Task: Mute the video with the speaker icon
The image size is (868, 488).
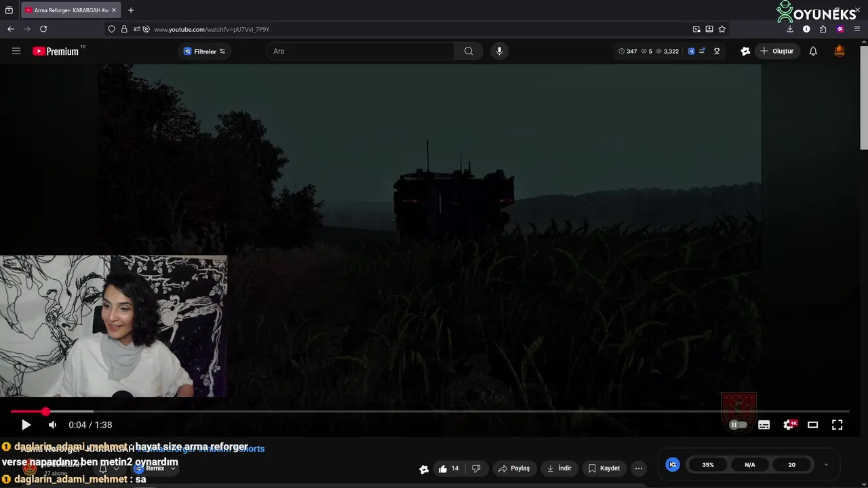Action: pyautogui.click(x=52, y=425)
